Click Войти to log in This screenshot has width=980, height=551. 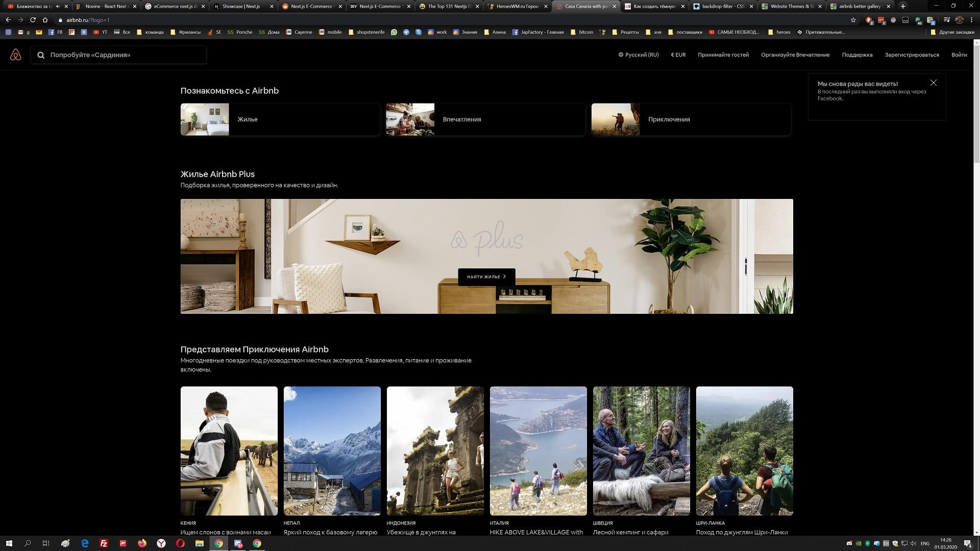[x=959, y=55]
